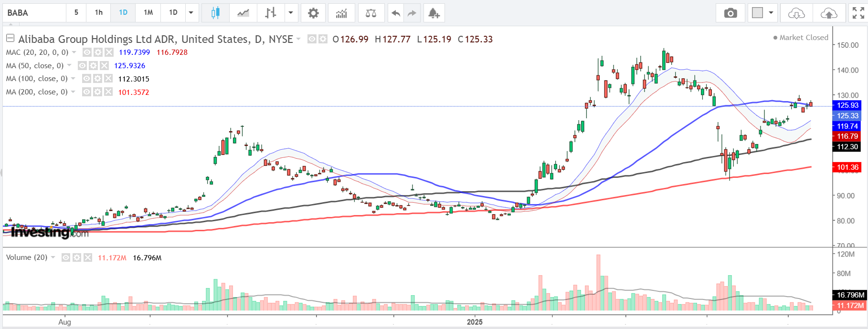Click the Alibaba Group Holdings title
The height and width of the screenshot is (329, 868).
(156, 39)
